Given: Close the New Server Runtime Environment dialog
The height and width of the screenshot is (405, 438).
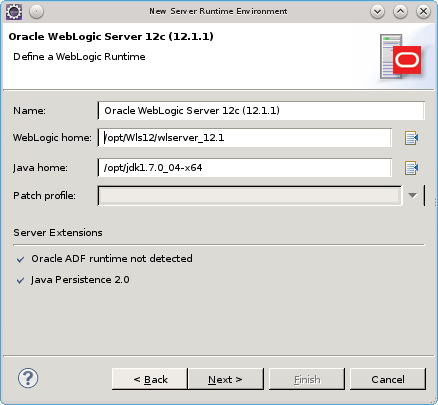Looking at the screenshot, I should tap(423, 12).
